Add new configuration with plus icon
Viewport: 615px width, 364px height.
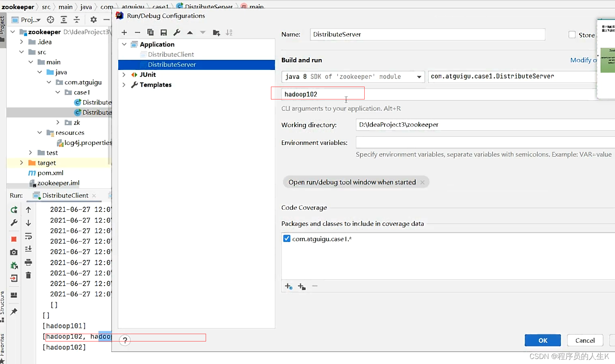[124, 33]
